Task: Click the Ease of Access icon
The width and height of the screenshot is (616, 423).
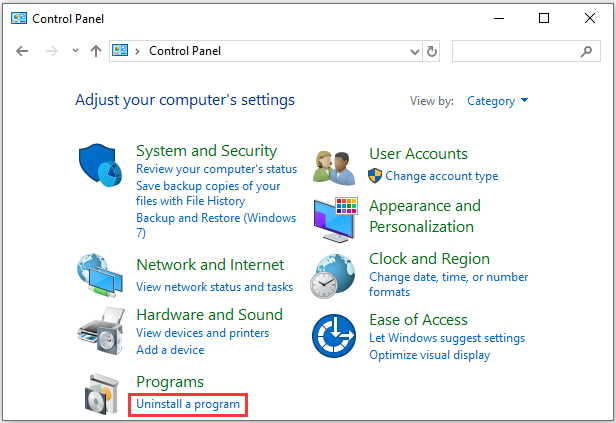Action: coord(334,336)
